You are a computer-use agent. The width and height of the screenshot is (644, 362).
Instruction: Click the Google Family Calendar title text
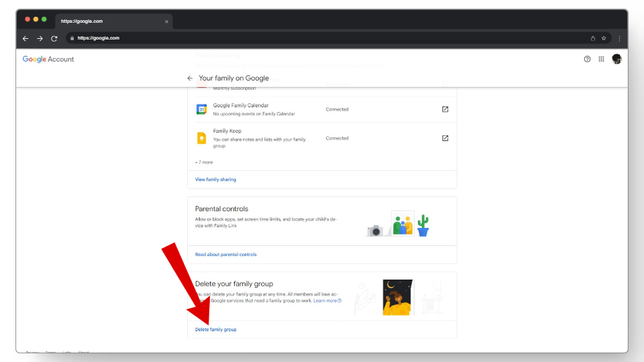coord(241,105)
